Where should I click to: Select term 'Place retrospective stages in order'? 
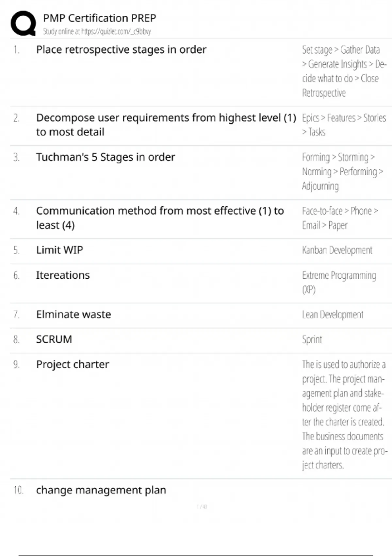121,50
